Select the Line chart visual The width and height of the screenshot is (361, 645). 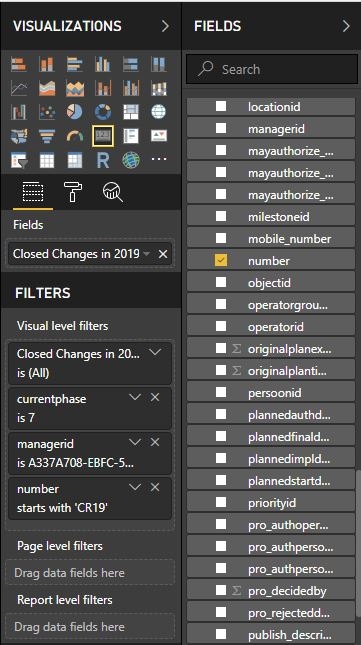(19, 88)
